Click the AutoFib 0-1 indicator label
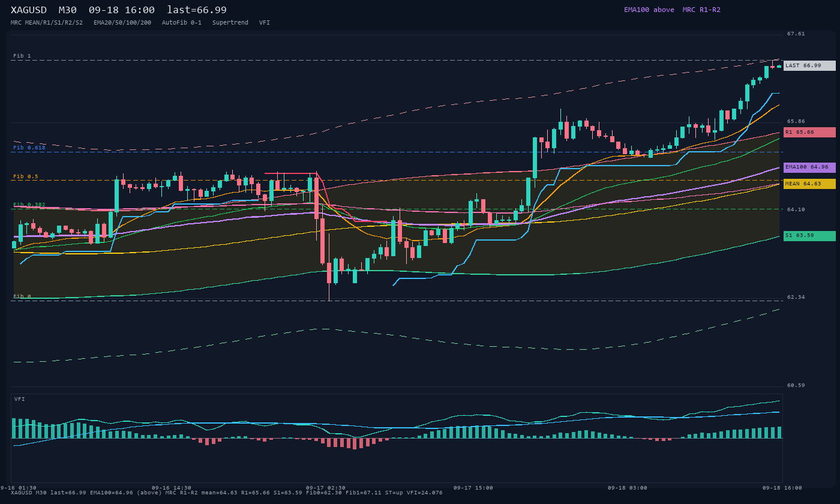 (182, 23)
